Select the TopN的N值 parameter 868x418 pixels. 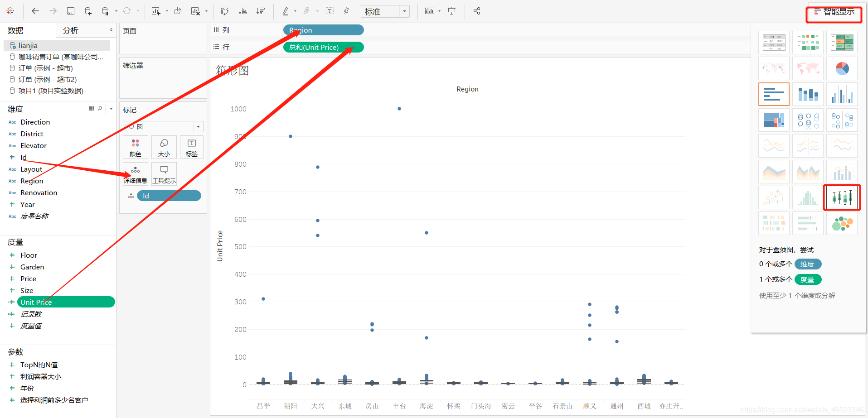(39, 365)
